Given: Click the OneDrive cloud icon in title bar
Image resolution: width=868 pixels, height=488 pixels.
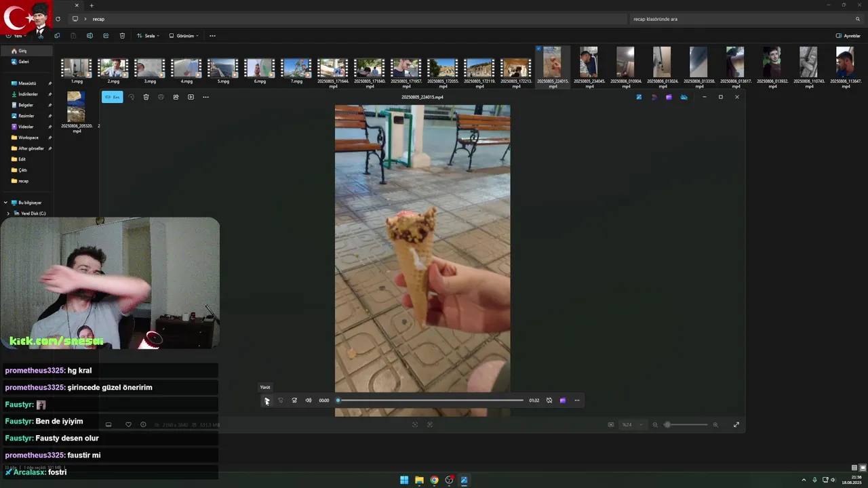Looking at the screenshot, I should tap(684, 97).
